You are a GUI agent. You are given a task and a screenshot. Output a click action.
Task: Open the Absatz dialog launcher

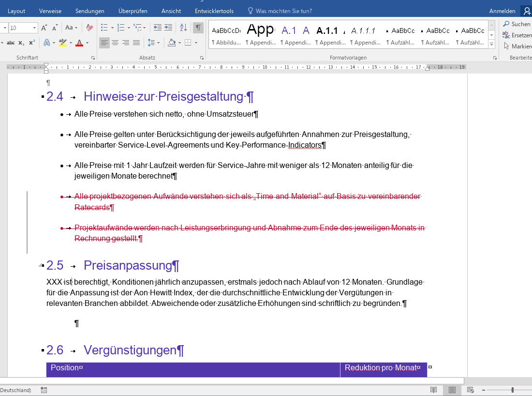click(202, 58)
